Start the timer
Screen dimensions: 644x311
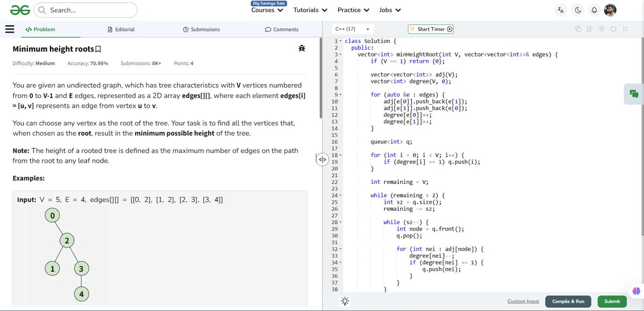(x=430, y=29)
